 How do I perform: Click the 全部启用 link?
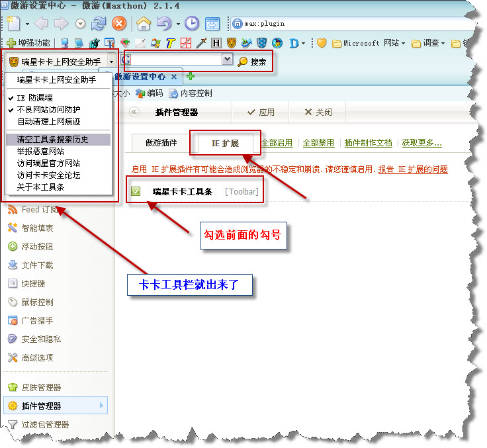[277, 143]
